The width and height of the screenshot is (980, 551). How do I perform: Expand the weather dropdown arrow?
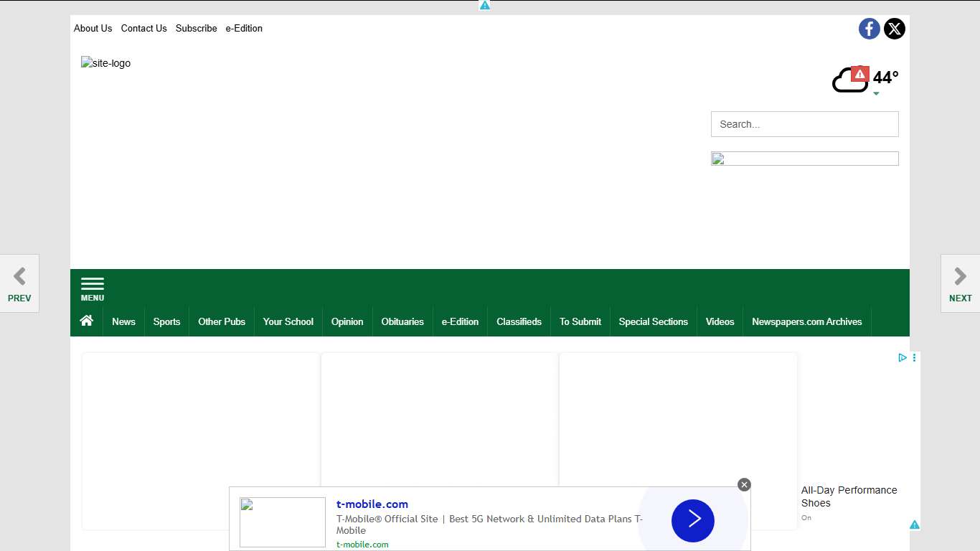point(876,93)
